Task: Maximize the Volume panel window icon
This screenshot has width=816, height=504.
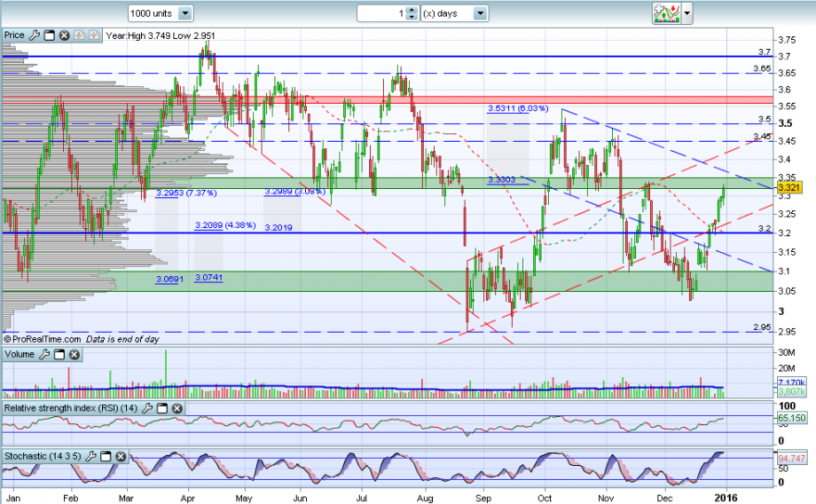Action: click(59, 355)
